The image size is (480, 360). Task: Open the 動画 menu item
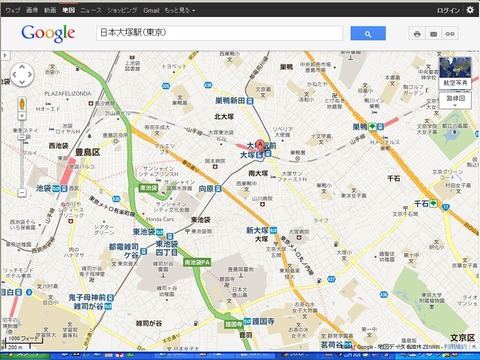pyautogui.click(x=50, y=10)
